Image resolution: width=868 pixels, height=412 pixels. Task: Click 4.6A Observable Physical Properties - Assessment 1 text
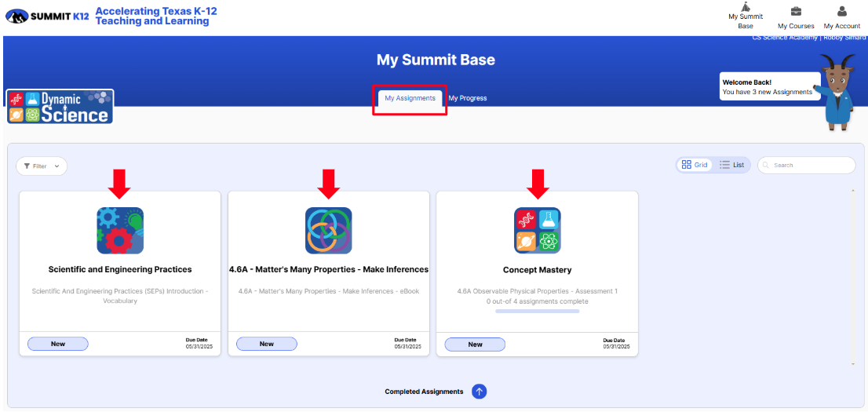click(x=538, y=291)
